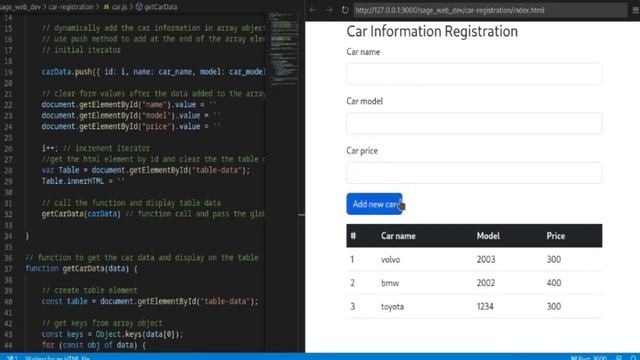Place cursor on for (const obj of data) line
Screen dimensions: 640x360
(x=93, y=345)
